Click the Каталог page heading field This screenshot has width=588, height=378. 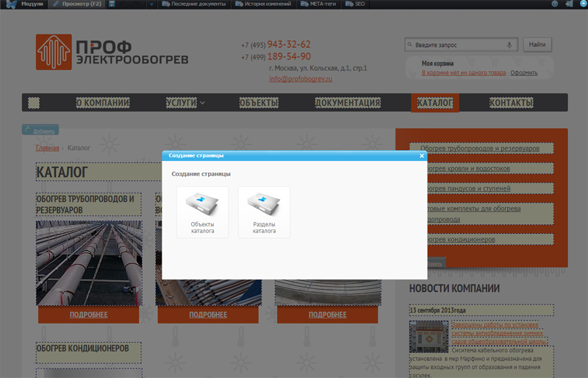(x=99, y=172)
